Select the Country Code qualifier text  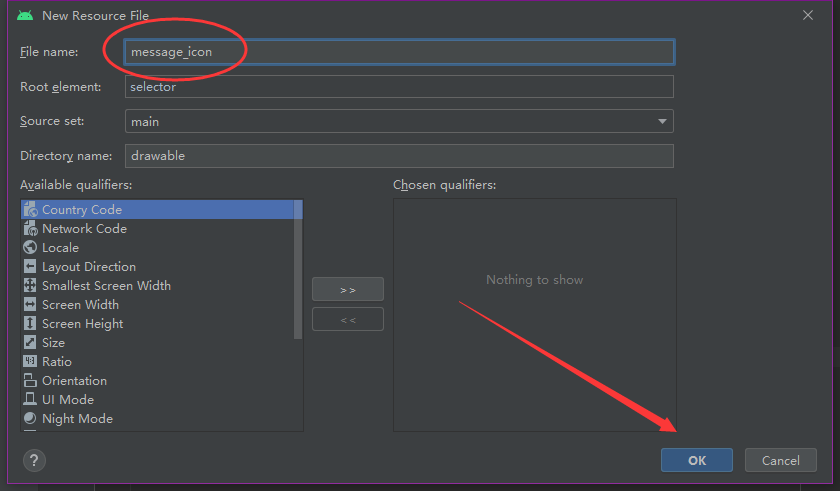[82, 210]
